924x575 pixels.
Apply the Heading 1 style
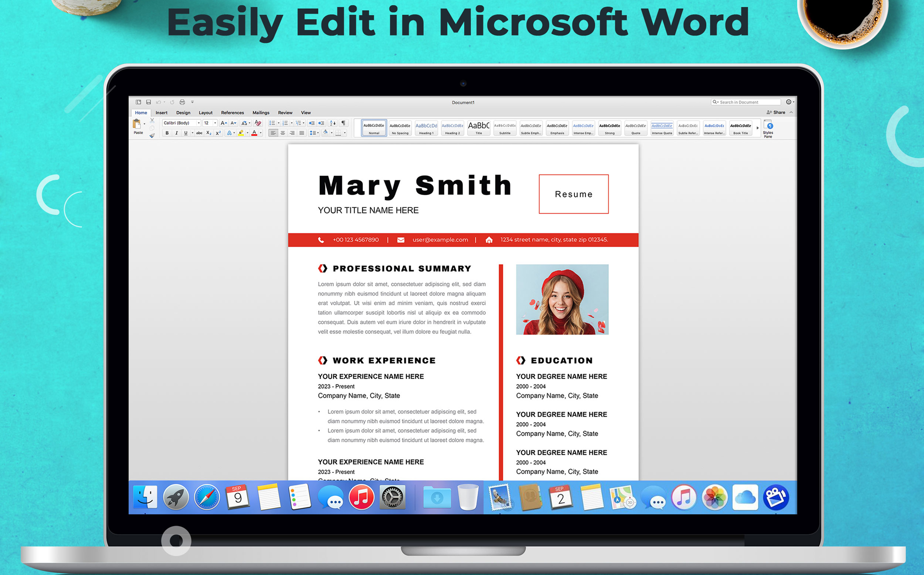426,128
